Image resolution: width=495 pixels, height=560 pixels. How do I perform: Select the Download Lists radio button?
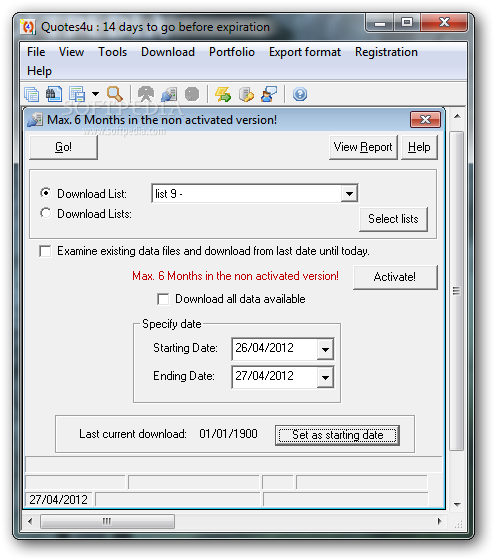(x=45, y=213)
